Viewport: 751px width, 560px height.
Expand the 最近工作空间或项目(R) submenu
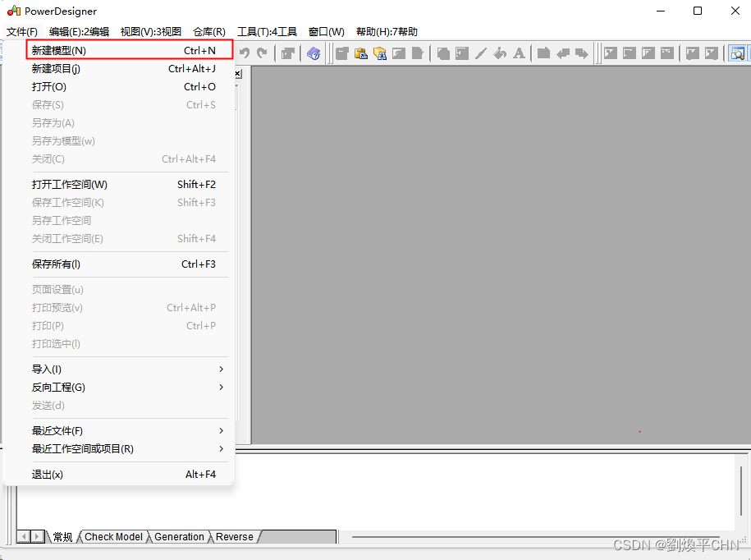tap(124, 449)
